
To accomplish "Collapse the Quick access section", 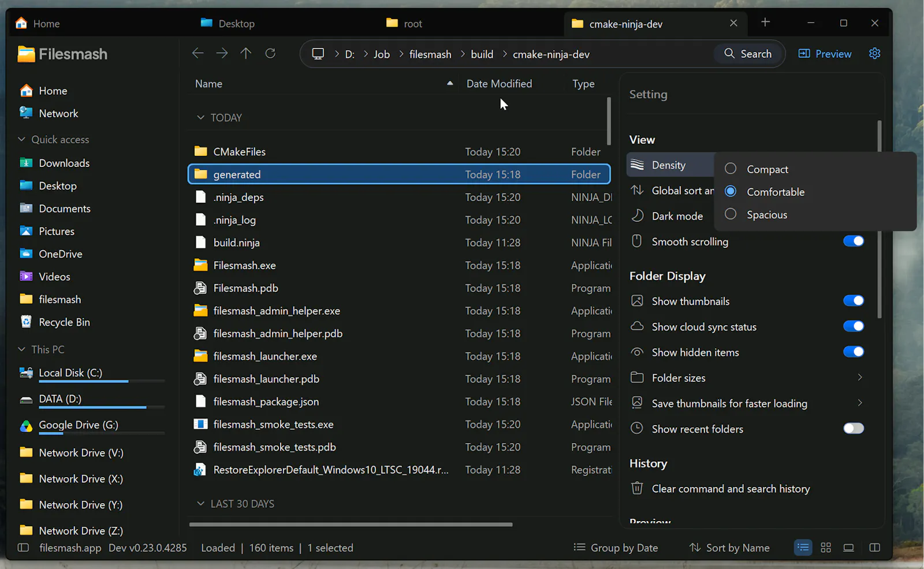I will pos(21,139).
